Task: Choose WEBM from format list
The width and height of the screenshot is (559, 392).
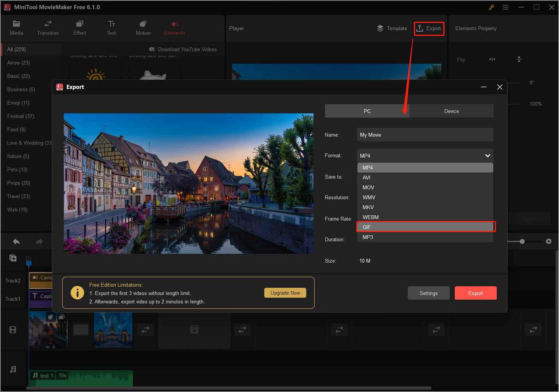Action: point(425,217)
